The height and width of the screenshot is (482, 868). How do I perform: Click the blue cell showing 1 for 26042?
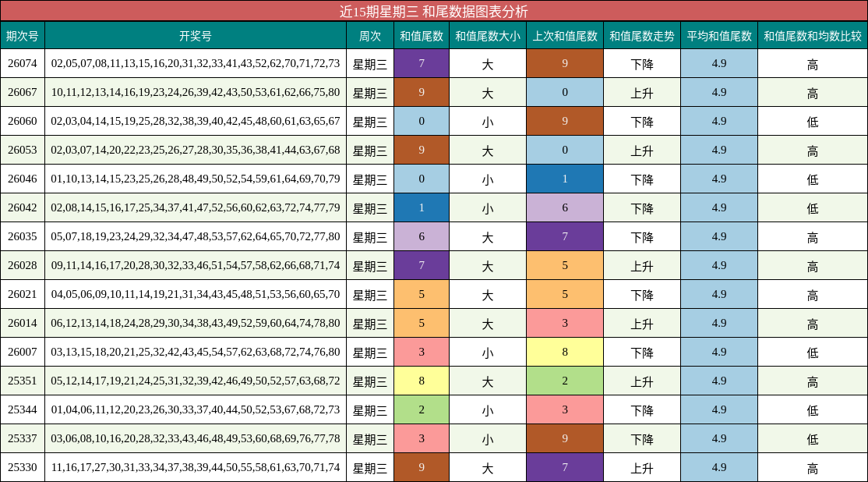click(x=422, y=208)
